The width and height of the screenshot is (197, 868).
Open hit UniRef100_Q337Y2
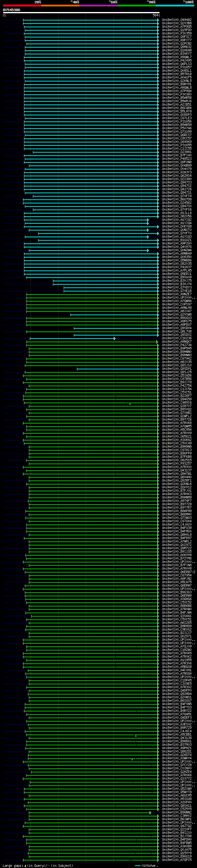pyautogui.click(x=176, y=779)
